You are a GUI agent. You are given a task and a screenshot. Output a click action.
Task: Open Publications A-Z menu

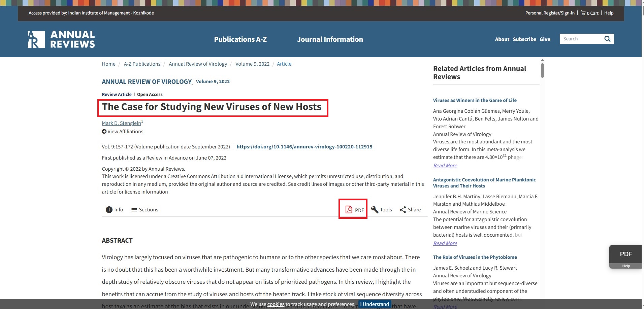coord(240,39)
